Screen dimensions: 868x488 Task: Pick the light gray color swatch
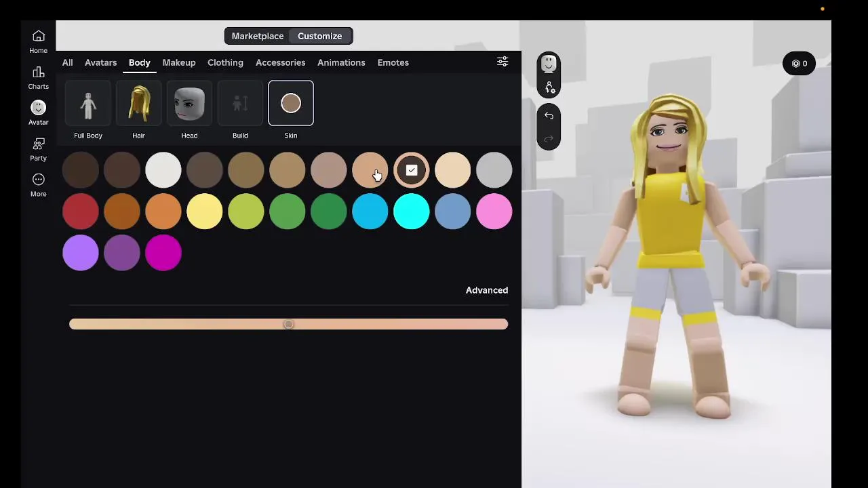pos(494,170)
